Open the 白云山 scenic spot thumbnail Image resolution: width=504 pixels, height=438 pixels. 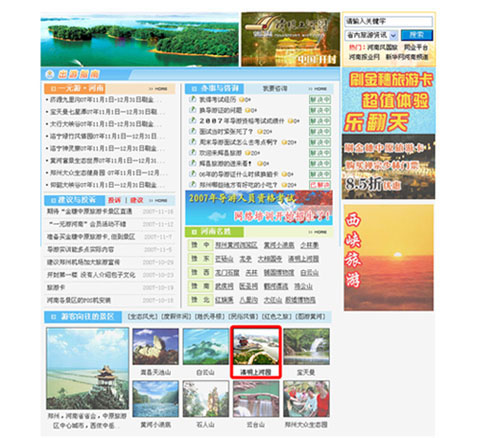[206, 347]
